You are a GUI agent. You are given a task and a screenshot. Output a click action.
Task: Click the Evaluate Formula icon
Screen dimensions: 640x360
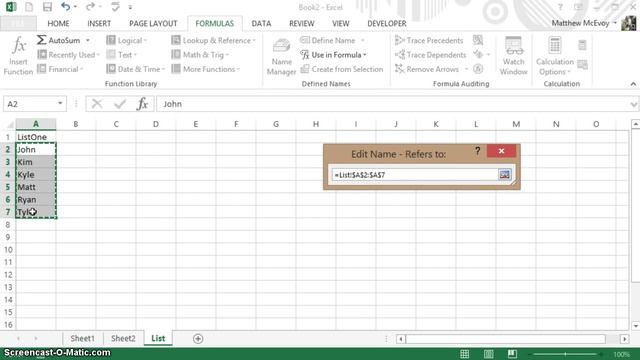click(478, 69)
